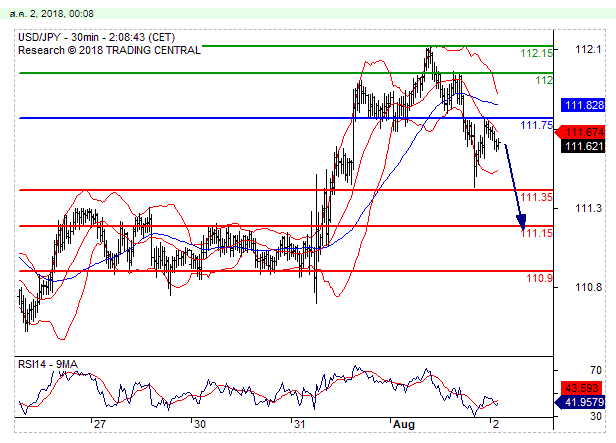
Task: Click the 2 date marker on time axis
Action: (496, 424)
